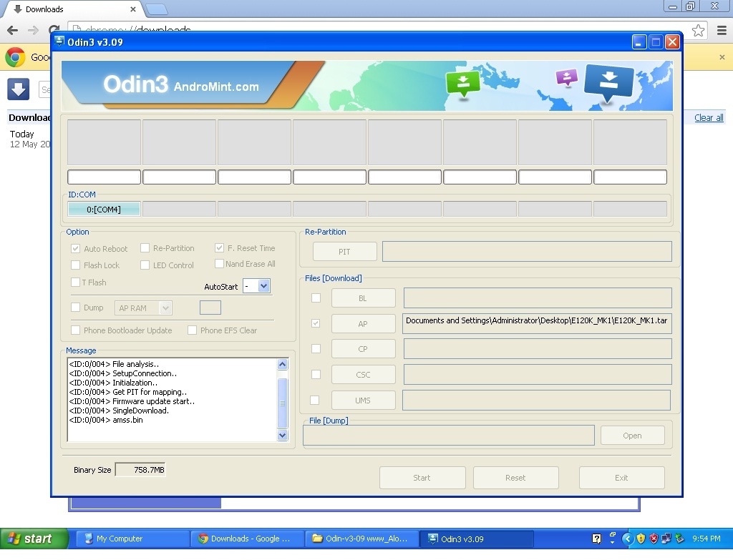
Task: Tick the CP file checkbox
Action: point(316,348)
